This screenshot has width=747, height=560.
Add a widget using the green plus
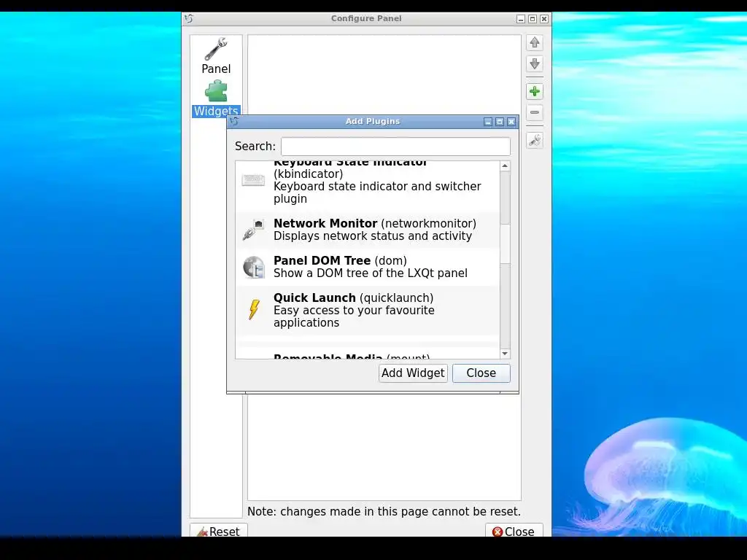[x=535, y=91]
